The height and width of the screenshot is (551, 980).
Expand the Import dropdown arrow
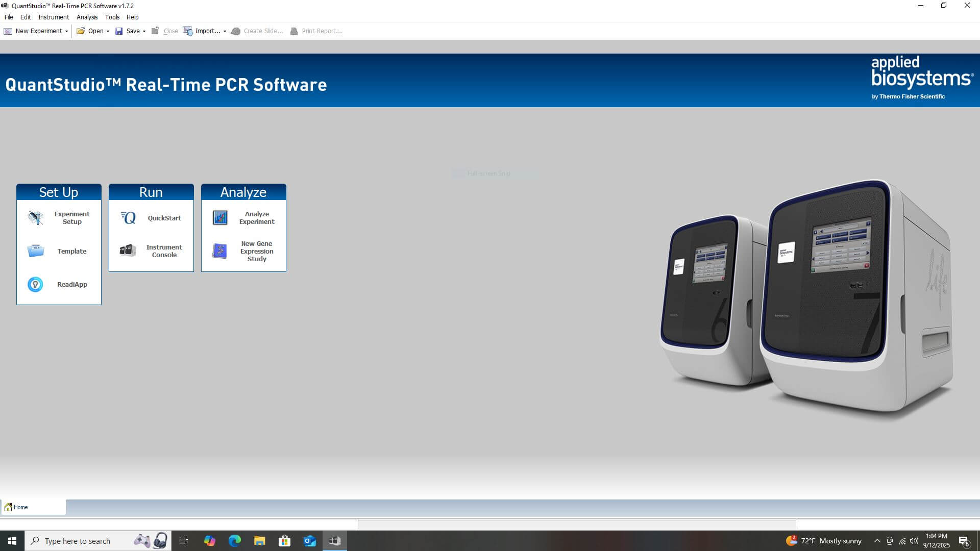(225, 32)
